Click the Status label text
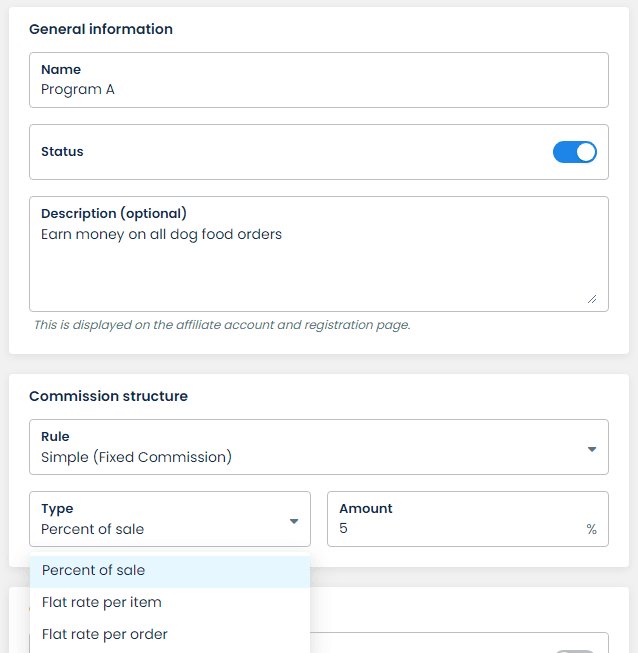Viewport: 638px width, 653px height. 62,152
